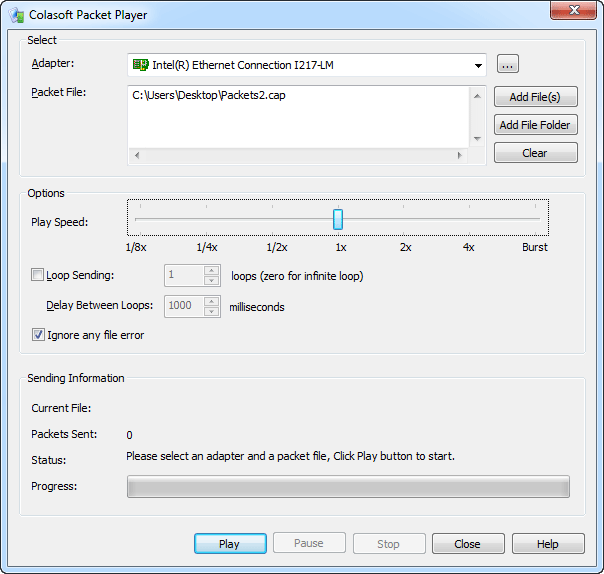604x574 pixels.
Task: Click the loops count input field
Action: coord(183,275)
